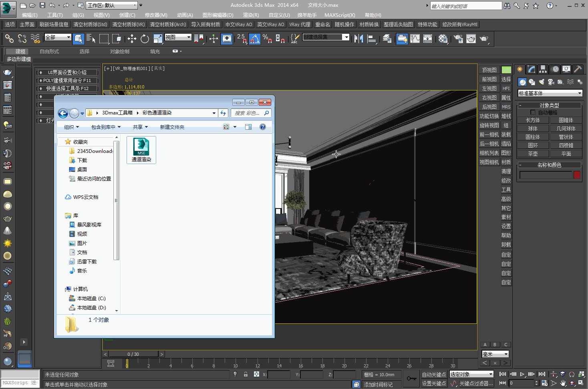Click the Mirror tool icon
The height and width of the screenshot is (389, 588).
(359, 38)
